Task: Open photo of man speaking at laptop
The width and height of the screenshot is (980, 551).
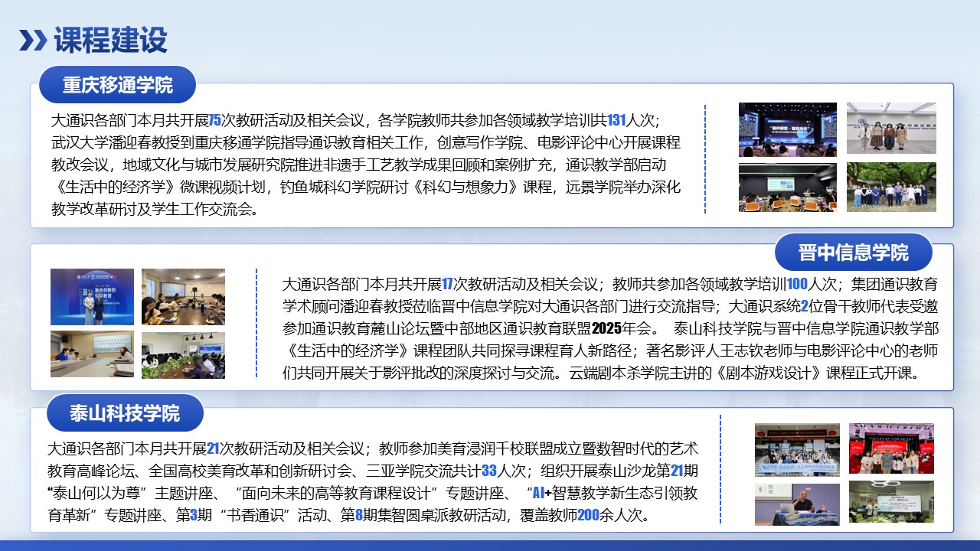Action: [x=797, y=504]
